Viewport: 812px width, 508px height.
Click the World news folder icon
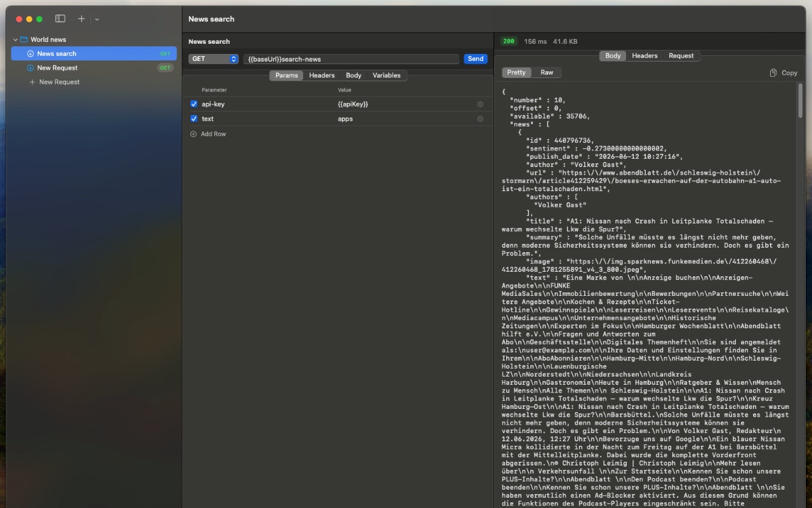point(24,39)
